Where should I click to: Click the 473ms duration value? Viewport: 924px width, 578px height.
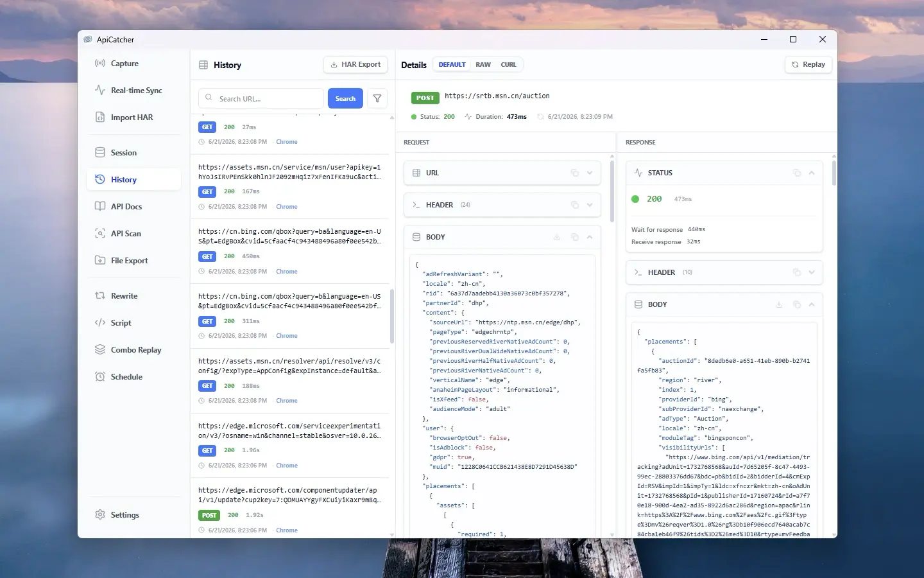click(517, 117)
